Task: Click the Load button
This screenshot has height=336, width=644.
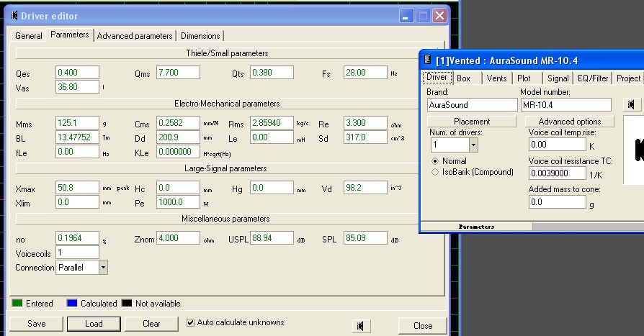Action: (94, 324)
